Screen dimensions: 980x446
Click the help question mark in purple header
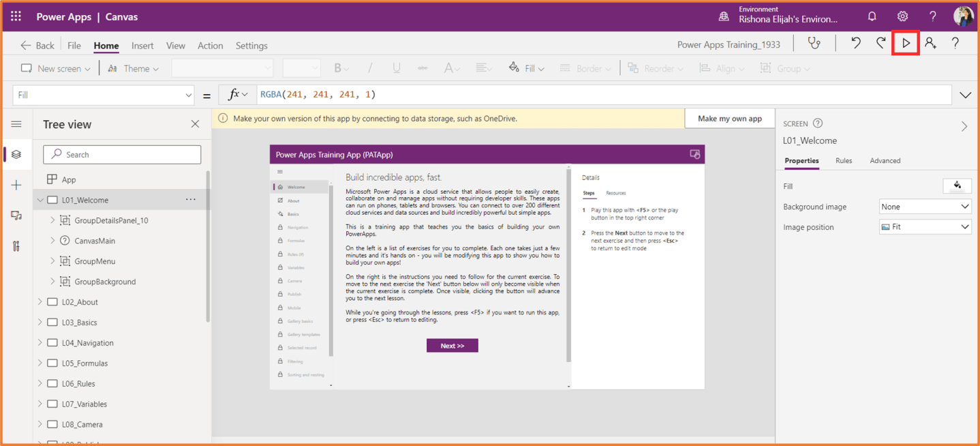click(932, 16)
